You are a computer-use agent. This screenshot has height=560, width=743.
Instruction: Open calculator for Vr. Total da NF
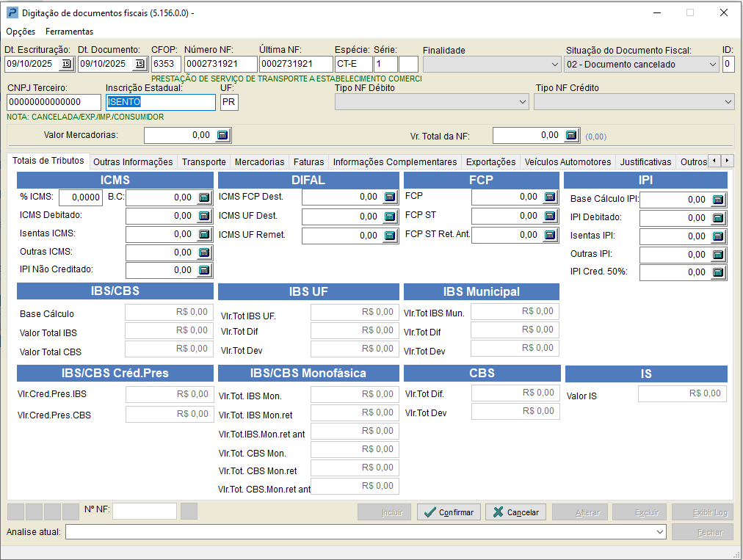coord(572,135)
